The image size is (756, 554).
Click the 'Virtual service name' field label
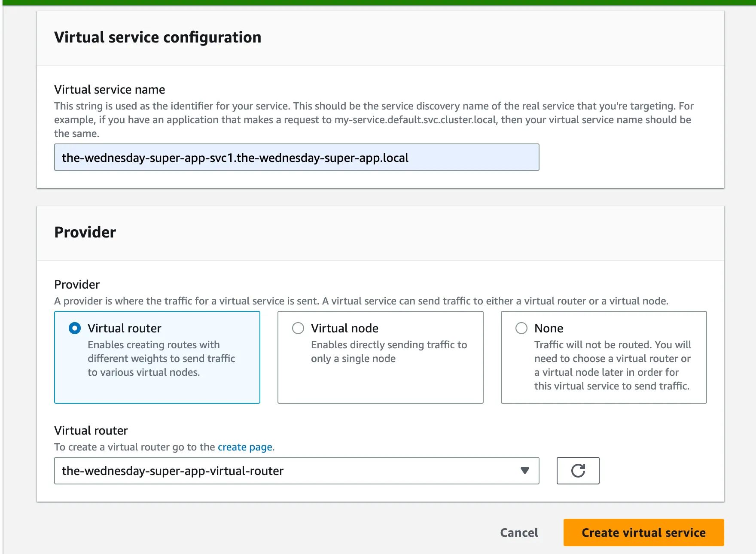point(110,89)
